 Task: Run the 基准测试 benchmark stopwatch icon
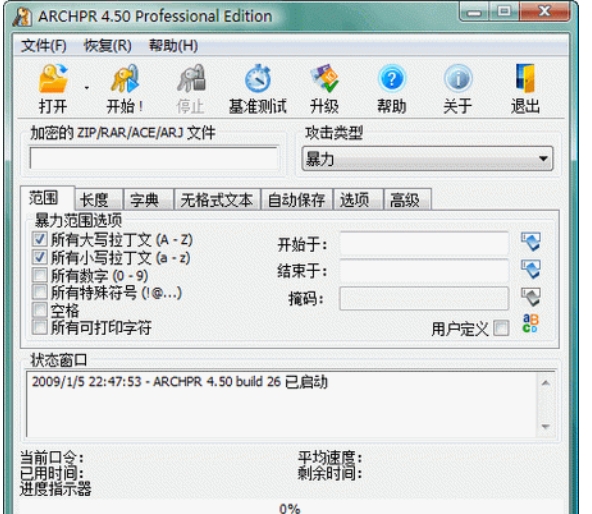(258, 79)
